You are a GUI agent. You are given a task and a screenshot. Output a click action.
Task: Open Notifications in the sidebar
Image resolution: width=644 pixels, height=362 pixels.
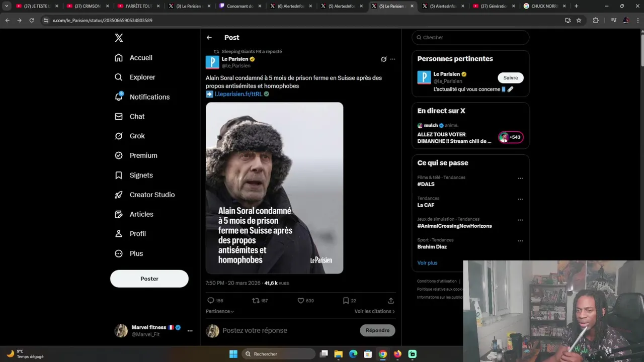[x=142, y=97]
